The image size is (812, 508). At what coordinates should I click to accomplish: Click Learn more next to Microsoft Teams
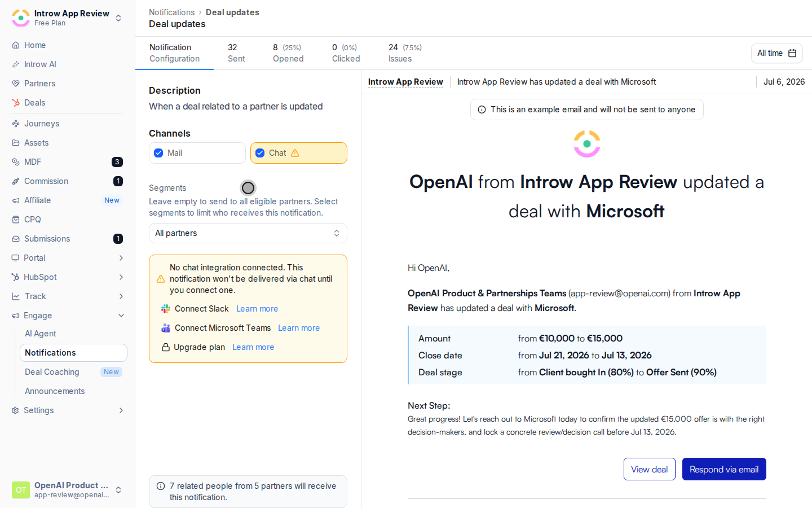tap(299, 328)
